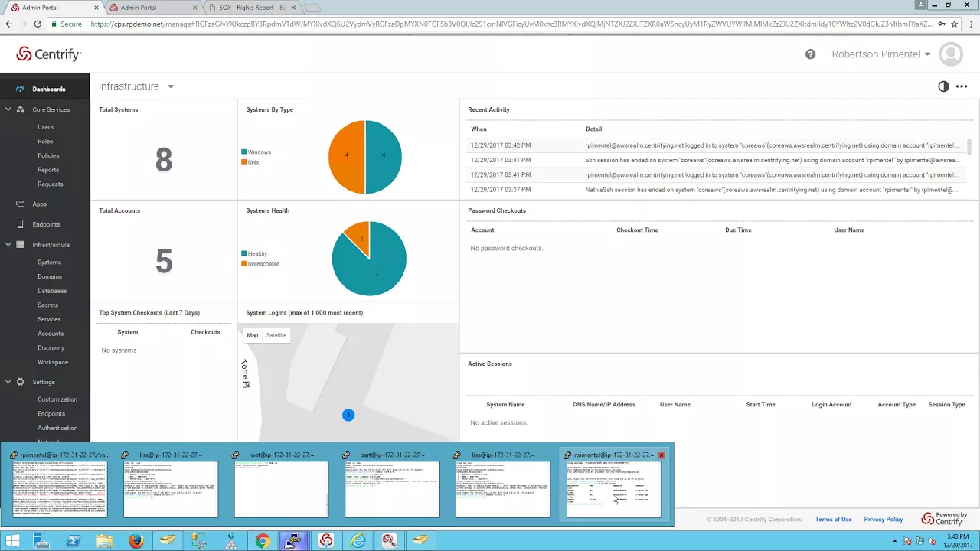The height and width of the screenshot is (551, 980).
Task: Click the PuTTY taskbar icon
Action: pyautogui.click(x=294, y=541)
